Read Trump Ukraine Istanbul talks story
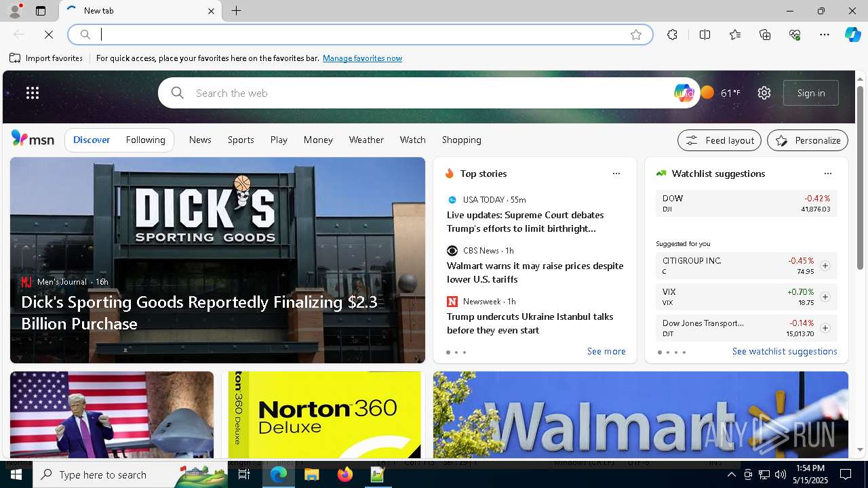This screenshot has height=488, width=868. click(530, 323)
